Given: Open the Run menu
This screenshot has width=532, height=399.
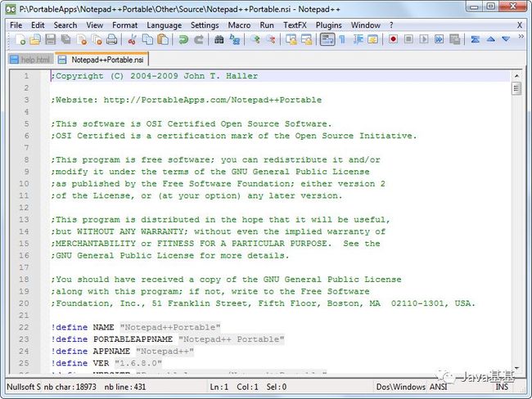Looking at the screenshot, I should [267, 25].
